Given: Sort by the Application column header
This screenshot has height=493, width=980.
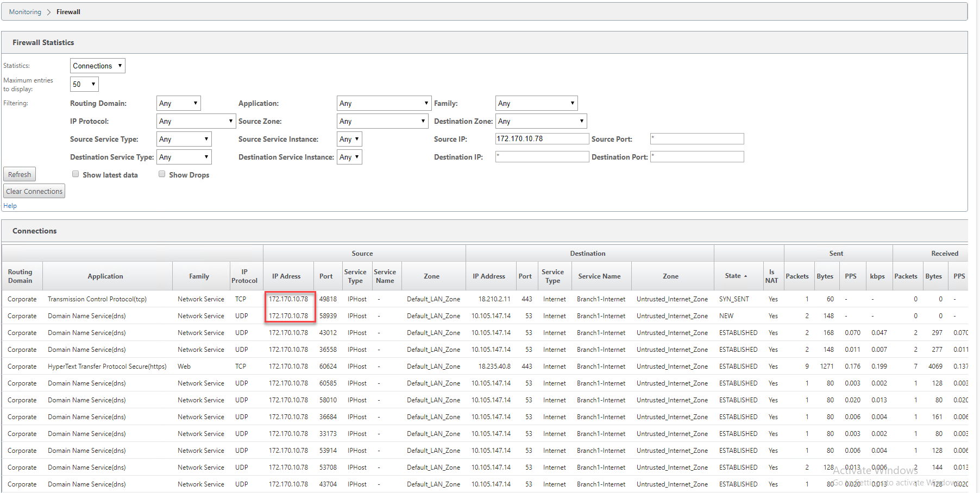Looking at the screenshot, I should [105, 276].
